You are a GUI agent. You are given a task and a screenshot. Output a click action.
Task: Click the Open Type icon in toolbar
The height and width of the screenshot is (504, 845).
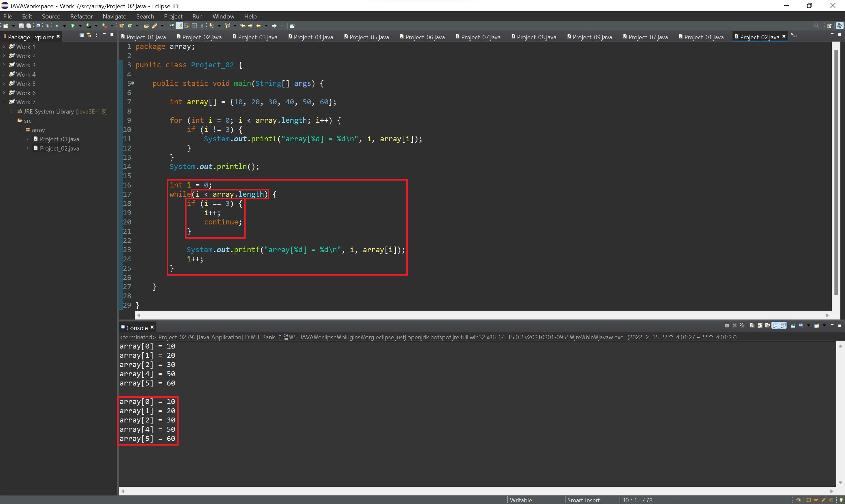pyautogui.click(x=146, y=26)
